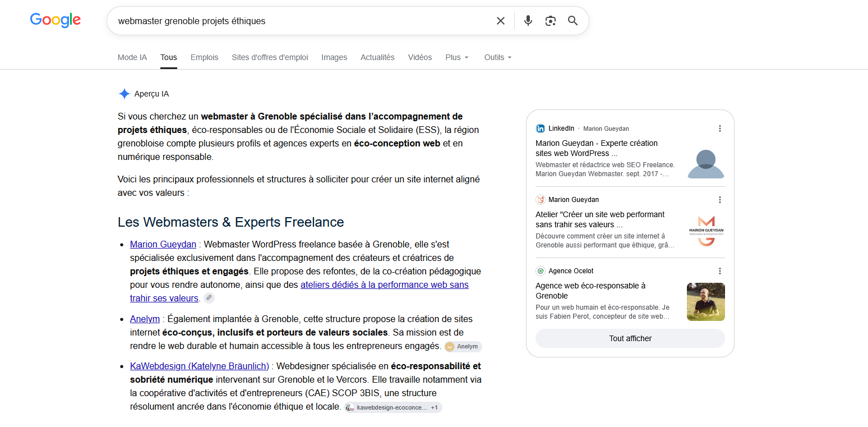Click the Agence Ocelot favicon
Viewport: 868px width, 427px height.
point(541,271)
